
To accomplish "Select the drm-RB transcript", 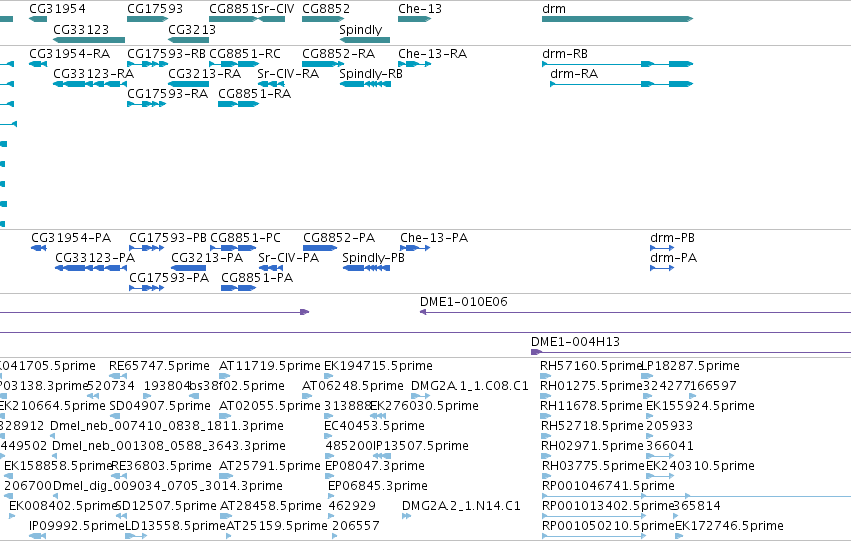I will (618, 64).
